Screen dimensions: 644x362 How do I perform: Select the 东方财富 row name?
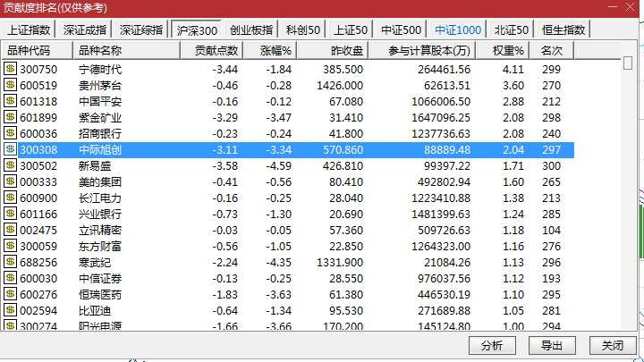(100, 247)
